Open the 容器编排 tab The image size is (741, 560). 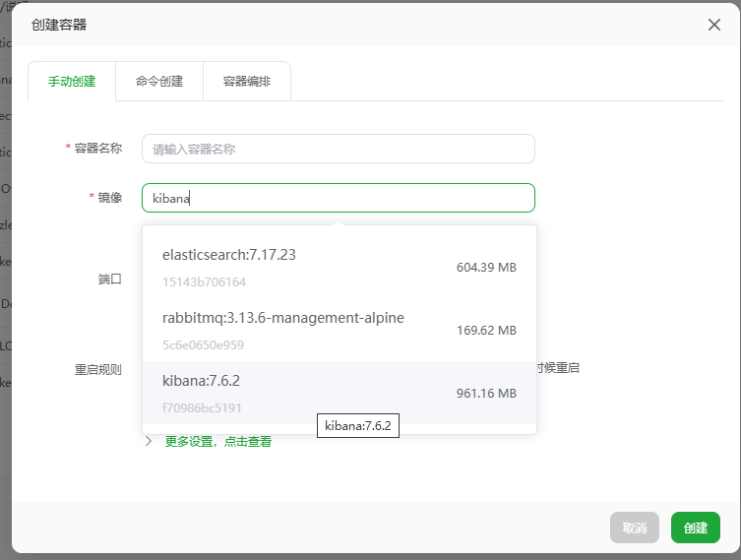pos(247,82)
